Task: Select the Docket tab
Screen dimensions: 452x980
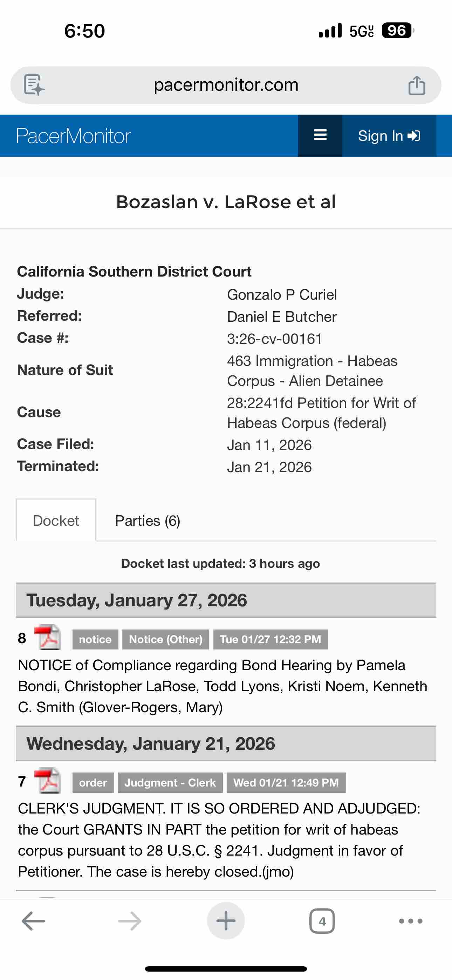Action: point(56,520)
